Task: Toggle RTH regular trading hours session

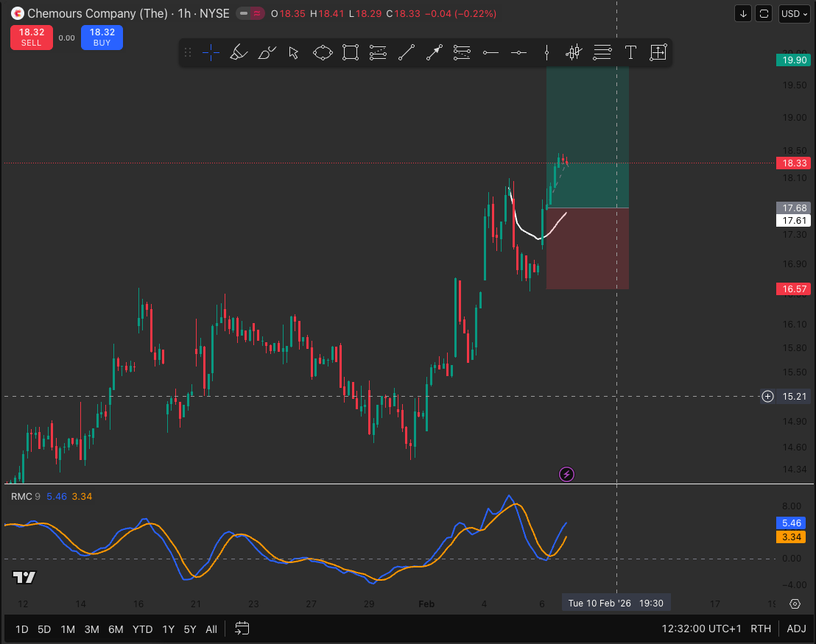Action: click(760, 629)
